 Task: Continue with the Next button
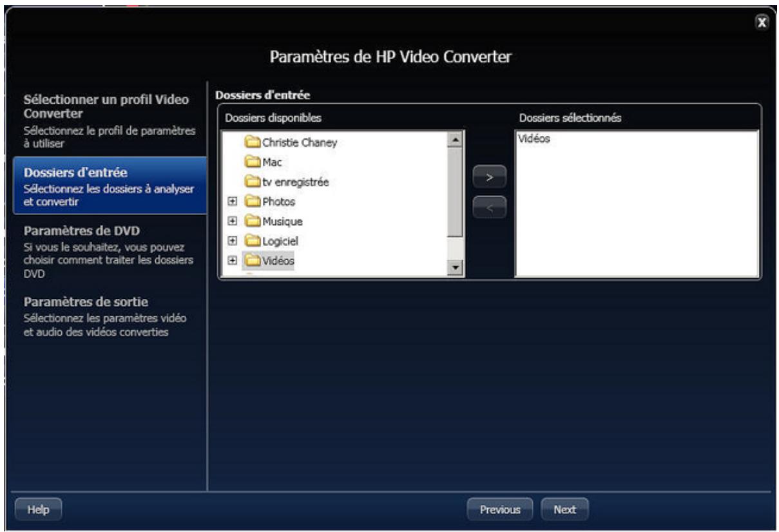pyautogui.click(x=564, y=509)
